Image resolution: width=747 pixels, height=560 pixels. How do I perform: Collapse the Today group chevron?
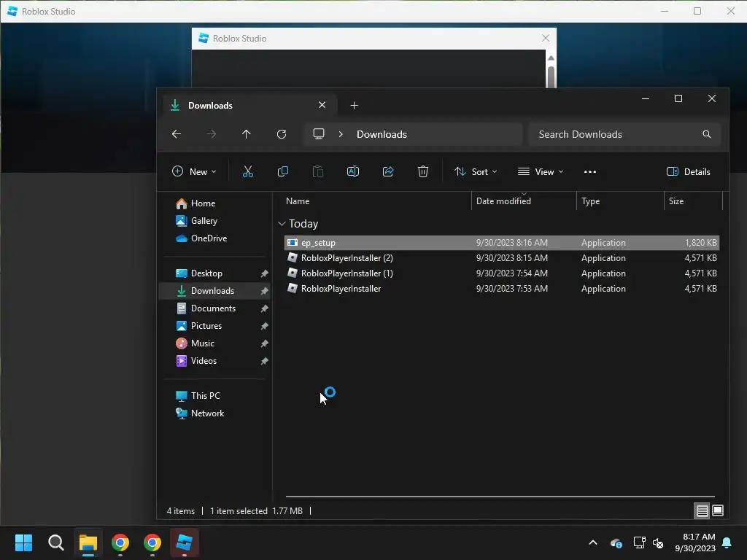tap(282, 223)
